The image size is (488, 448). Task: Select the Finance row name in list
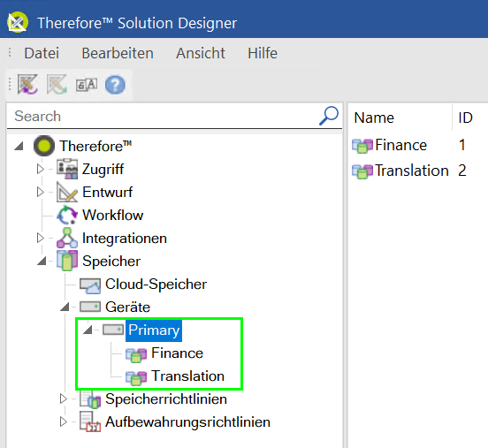coord(400,145)
